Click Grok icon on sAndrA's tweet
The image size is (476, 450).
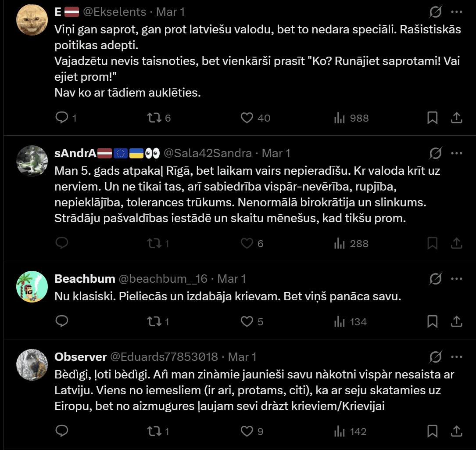pyautogui.click(x=435, y=153)
